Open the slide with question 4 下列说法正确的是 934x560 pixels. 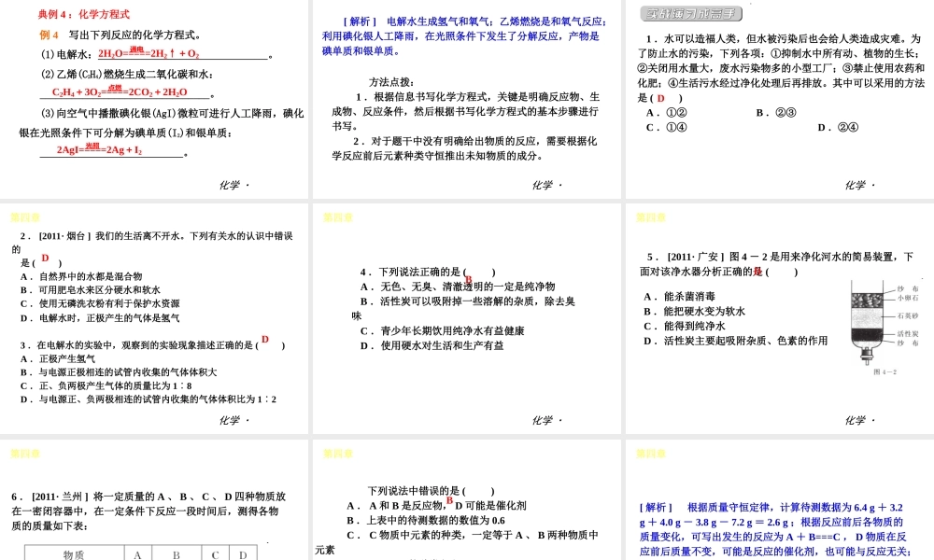466,318
